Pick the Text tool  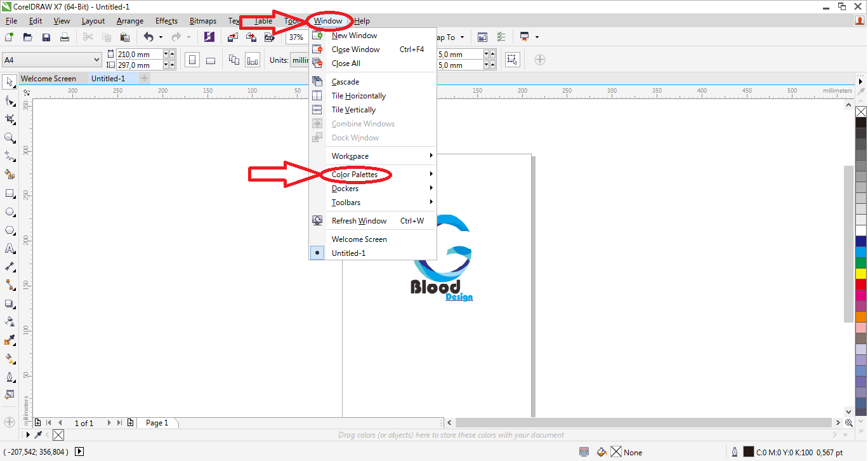point(9,248)
